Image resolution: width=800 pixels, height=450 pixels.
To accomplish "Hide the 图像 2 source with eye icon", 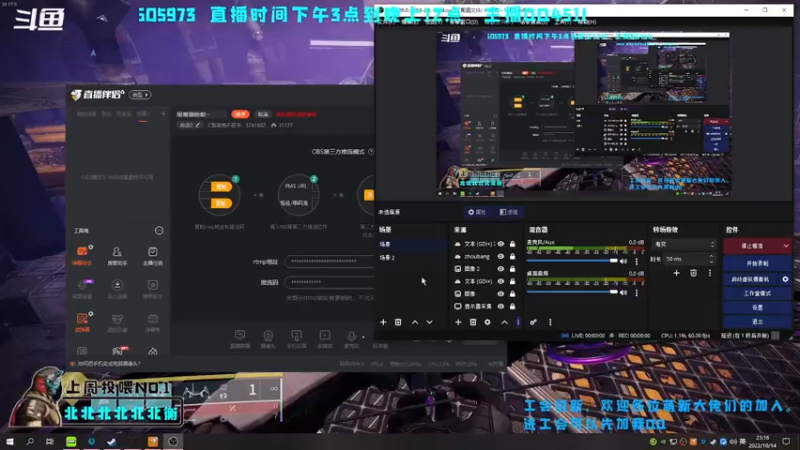I will click(501, 269).
